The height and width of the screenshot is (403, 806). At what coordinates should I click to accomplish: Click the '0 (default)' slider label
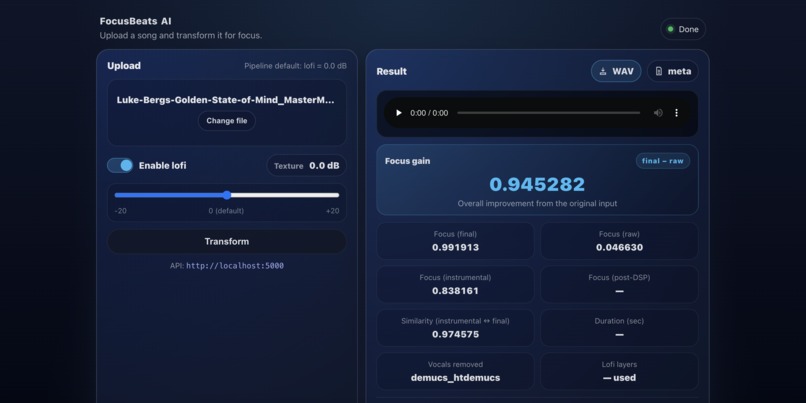click(x=226, y=211)
